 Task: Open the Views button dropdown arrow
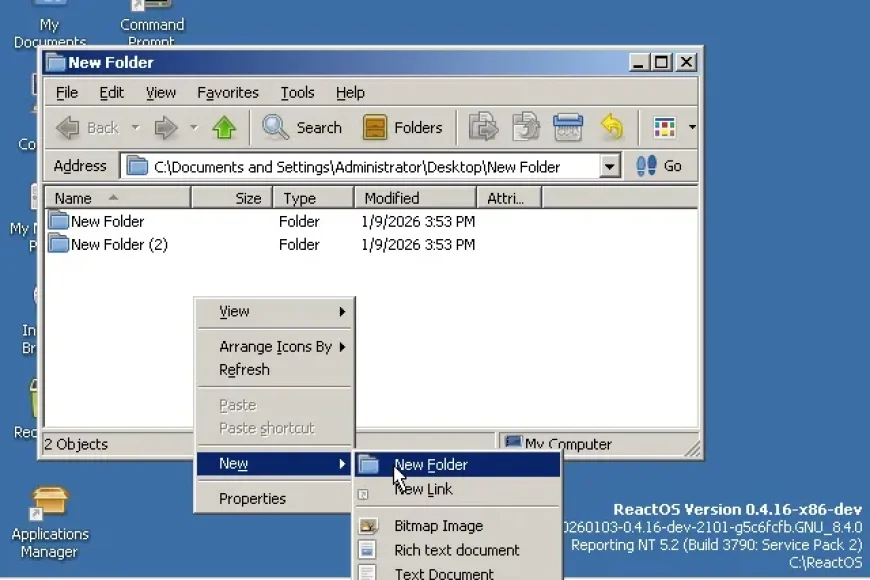click(692, 127)
